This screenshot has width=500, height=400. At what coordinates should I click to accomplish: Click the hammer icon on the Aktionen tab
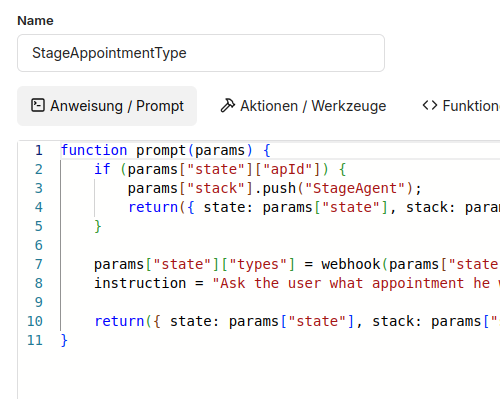[228, 105]
